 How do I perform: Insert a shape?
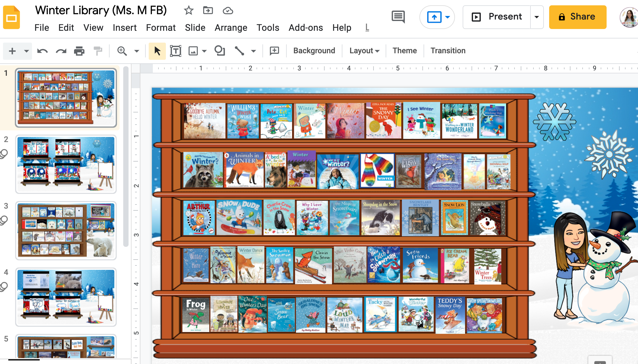[220, 51]
